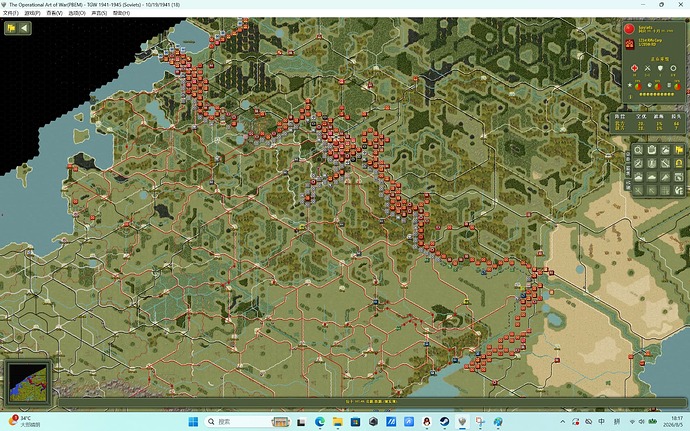690x431 pixels.
Task: Open the 文件(F) menu
Action: [11, 13]
